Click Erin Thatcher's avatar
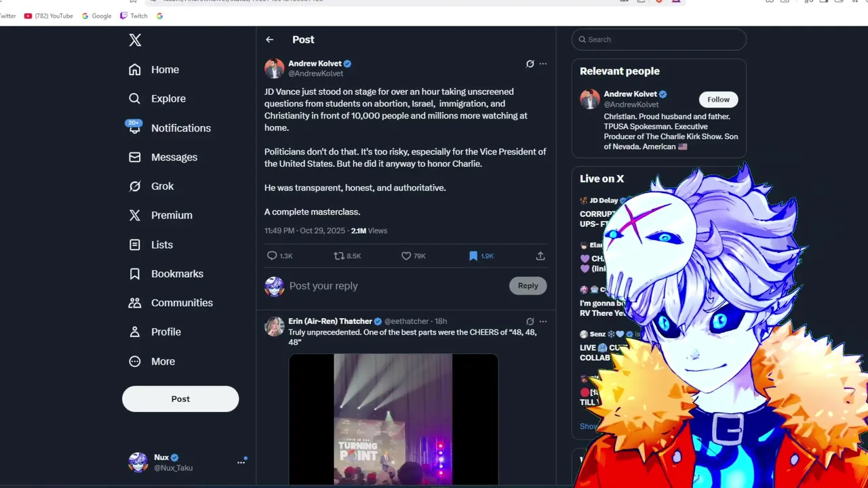This screenshot has height=488, width=868. tap(275, 326)
